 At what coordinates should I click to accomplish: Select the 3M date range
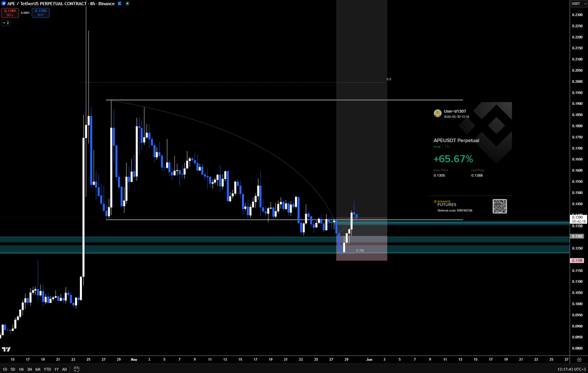pos(29,369)
